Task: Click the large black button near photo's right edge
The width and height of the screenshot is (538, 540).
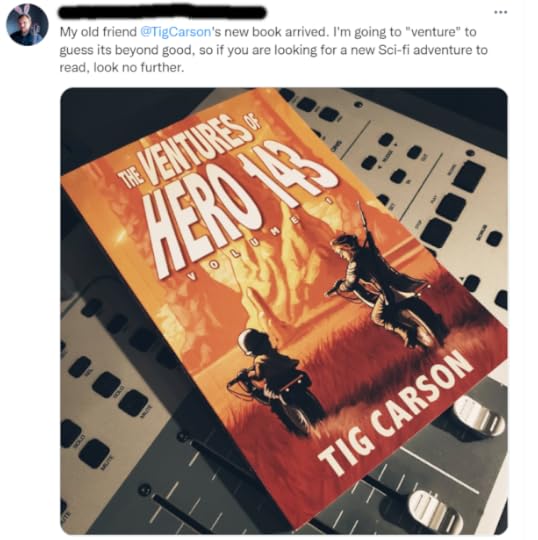Action: (470, 175)
